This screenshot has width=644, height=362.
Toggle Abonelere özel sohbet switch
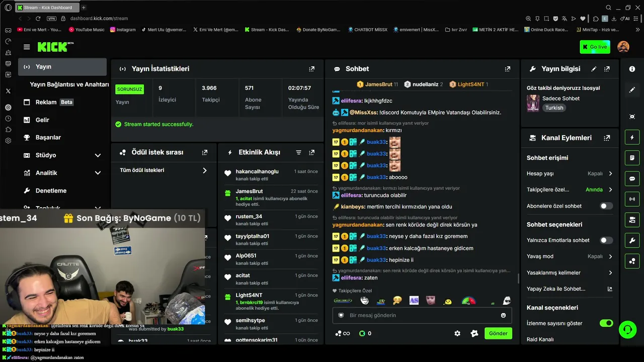(606, 206)
